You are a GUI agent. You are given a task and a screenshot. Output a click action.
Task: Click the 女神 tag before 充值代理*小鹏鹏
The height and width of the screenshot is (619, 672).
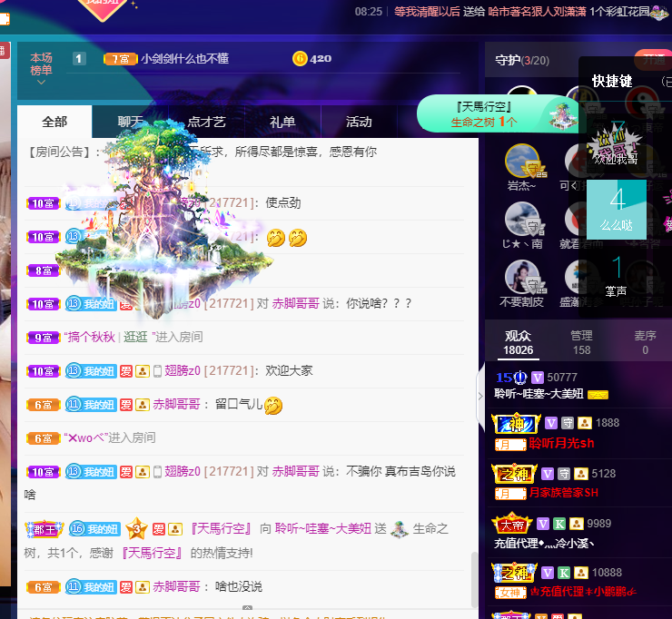tap(510, 593)
